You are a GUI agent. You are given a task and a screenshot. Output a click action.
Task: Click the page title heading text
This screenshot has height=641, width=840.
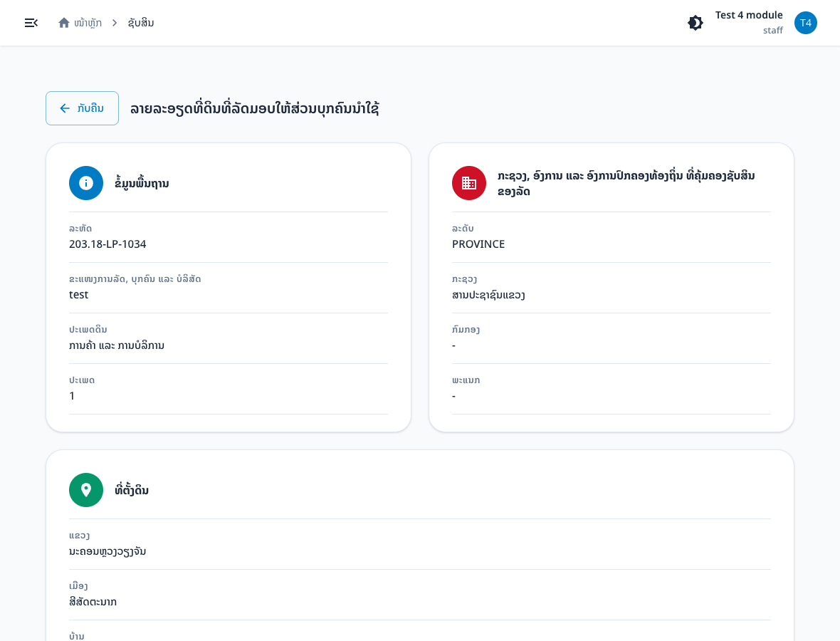(x=254, y=108)
